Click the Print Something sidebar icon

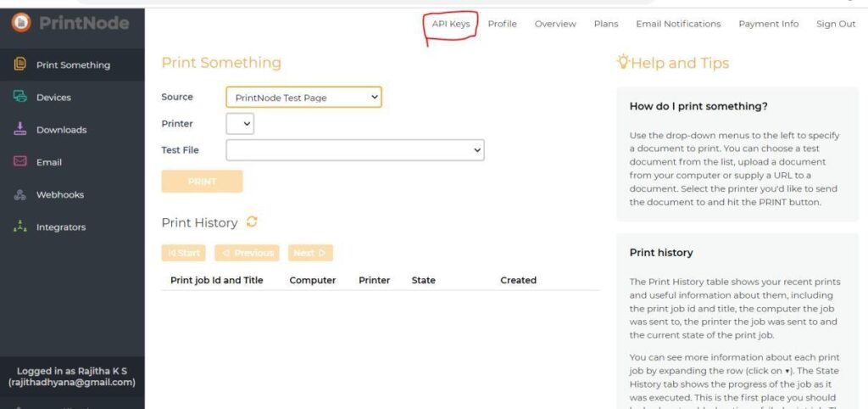click(x=19, y=64)
